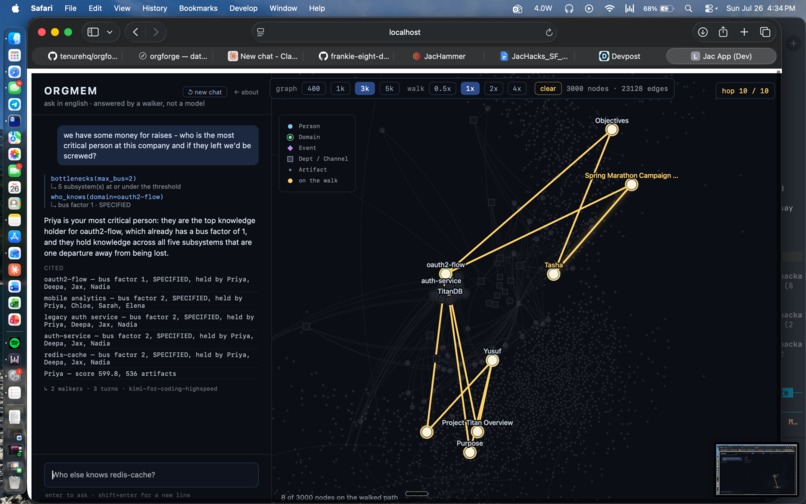Set walk speed to 2x
Screen dimensions: 806x504
tap(493, 88)
